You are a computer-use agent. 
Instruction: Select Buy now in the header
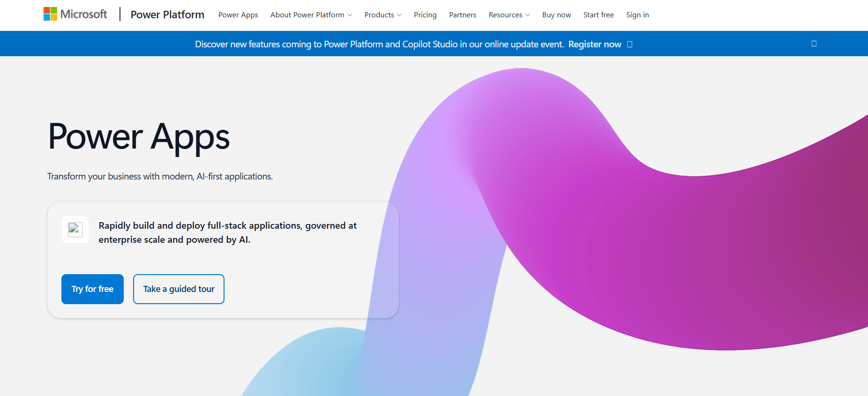556,15
